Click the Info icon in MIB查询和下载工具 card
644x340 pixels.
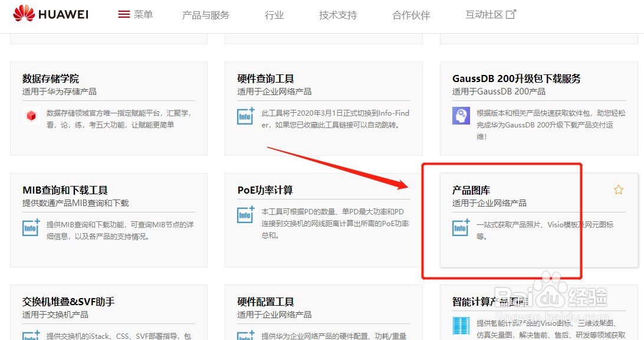click(x=31, y=227)
